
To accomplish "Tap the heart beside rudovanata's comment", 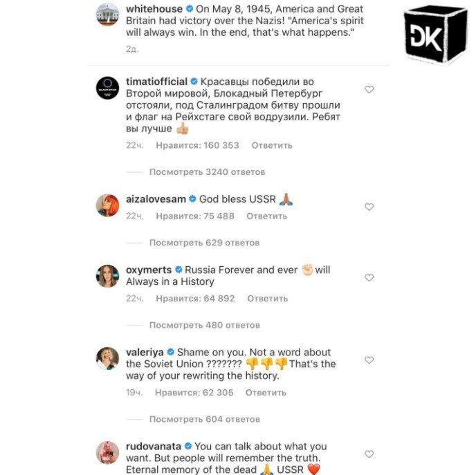I will coord(369,454).
